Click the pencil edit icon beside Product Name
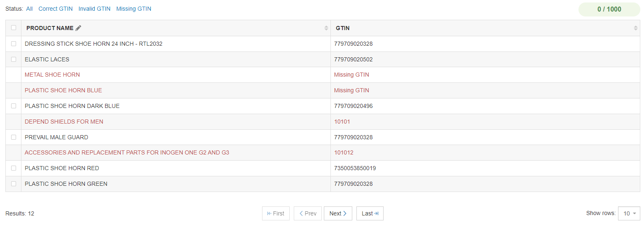Image resolution: width=644 pixels, height=227 pixels. [78, 28]
